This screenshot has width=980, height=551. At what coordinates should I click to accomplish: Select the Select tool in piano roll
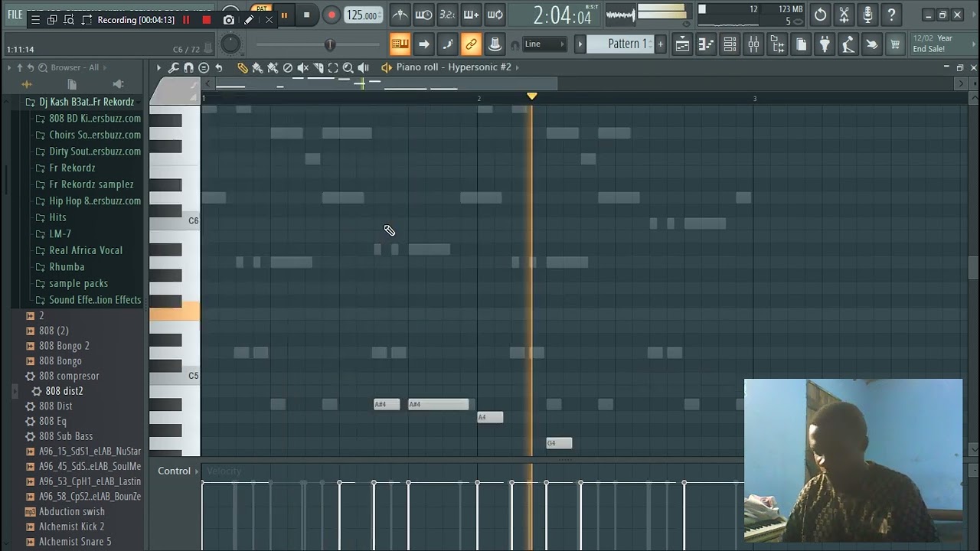333,67
